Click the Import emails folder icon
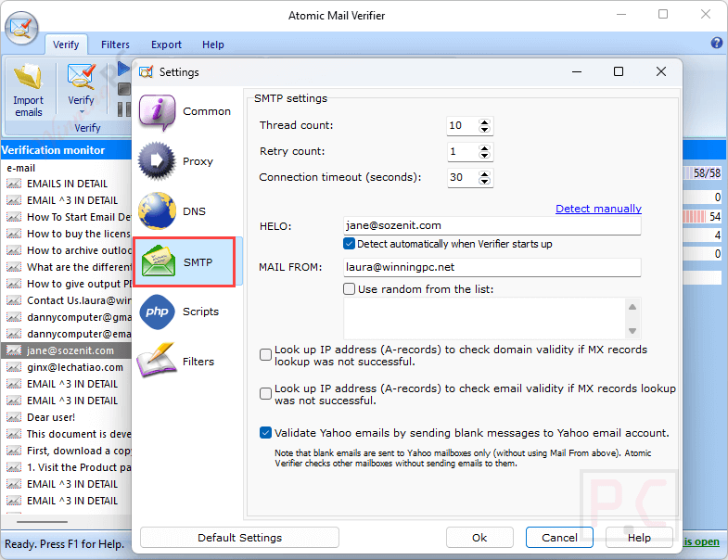728x560 pixels. click(x=28, y=77)
